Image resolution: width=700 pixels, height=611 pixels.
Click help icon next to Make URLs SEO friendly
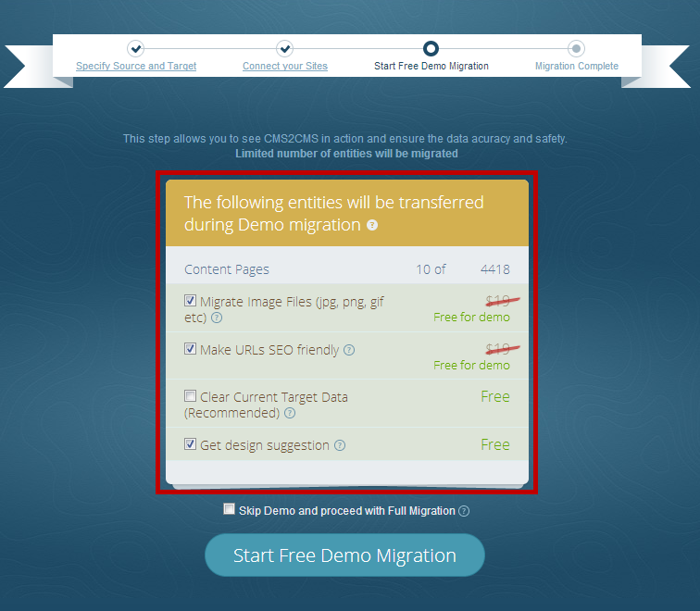coord(349,350)
